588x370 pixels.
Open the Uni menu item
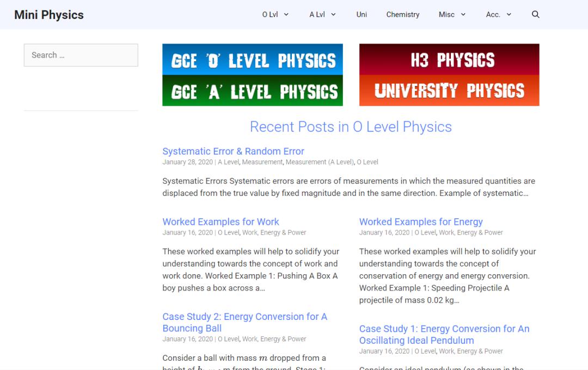[362, 15]
